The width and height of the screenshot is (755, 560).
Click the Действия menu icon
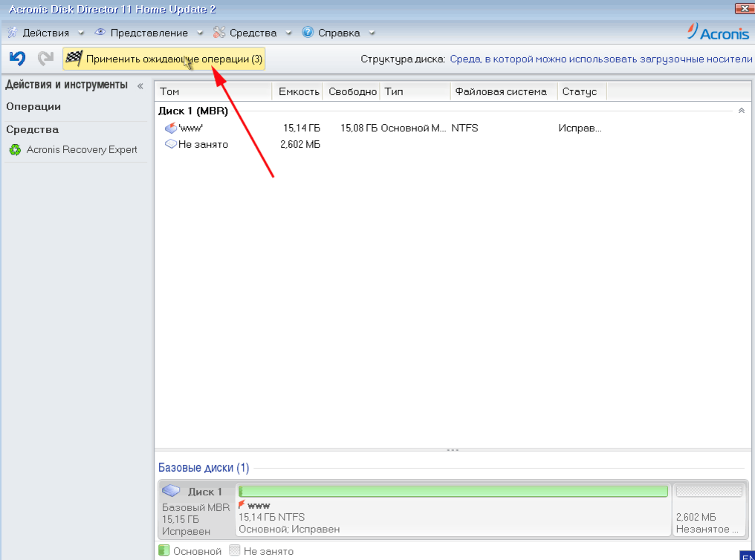coord(12,32)
